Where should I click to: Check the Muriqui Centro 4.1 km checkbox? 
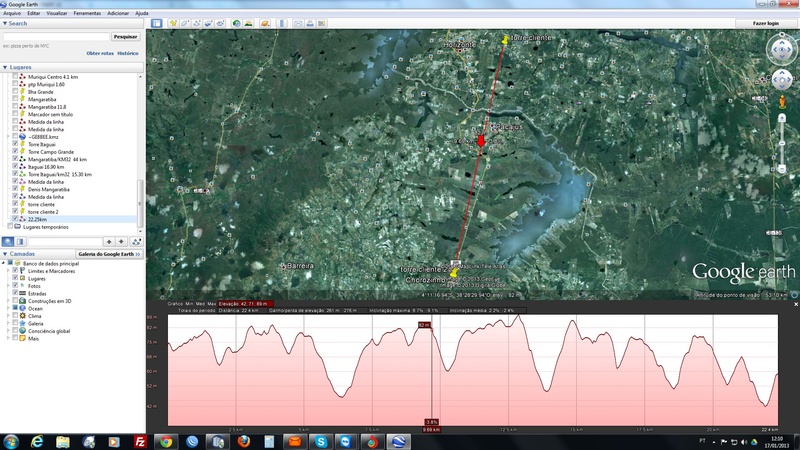point(15,77)
